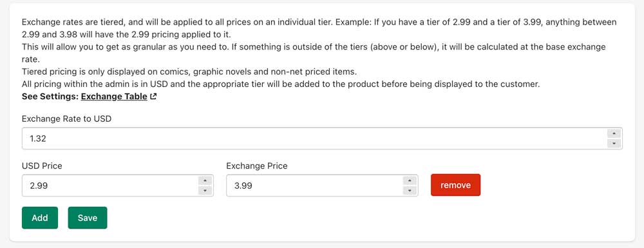Select the Exchange Price input box
Screen dimensions: 644x248
322,186
